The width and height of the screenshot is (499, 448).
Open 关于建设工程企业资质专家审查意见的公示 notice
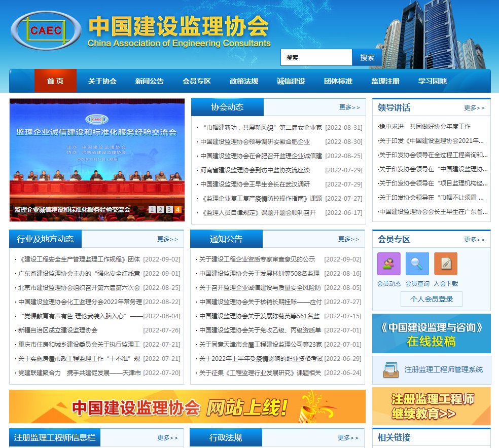tap(257, 259)
